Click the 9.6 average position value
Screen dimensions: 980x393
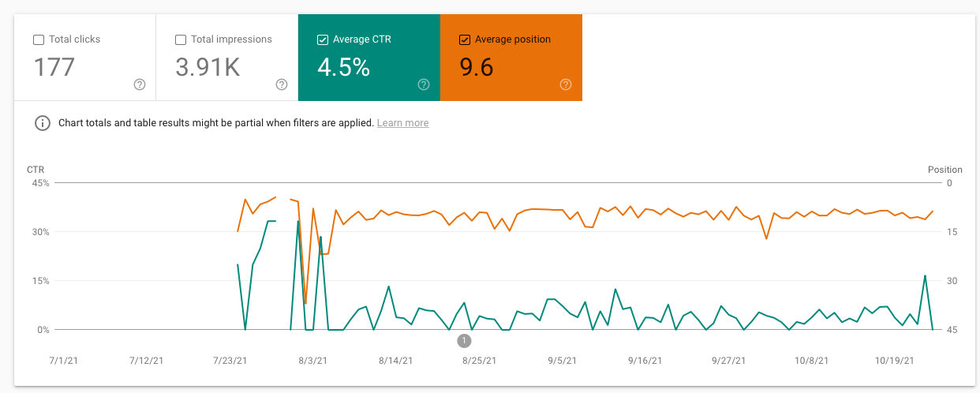tap(477, 67)
